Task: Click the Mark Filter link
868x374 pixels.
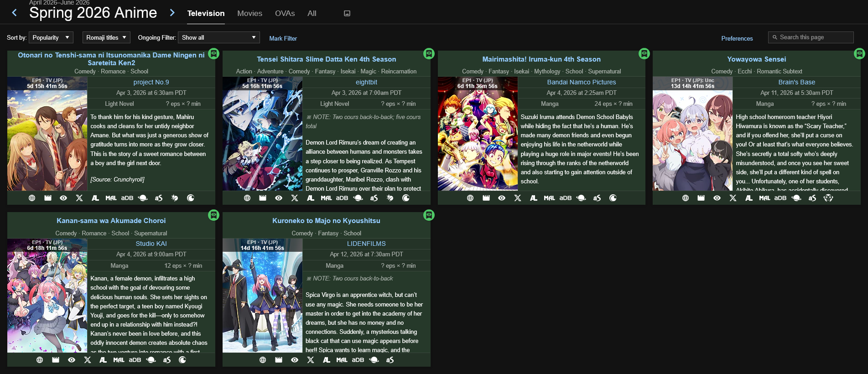Action: 283,38
